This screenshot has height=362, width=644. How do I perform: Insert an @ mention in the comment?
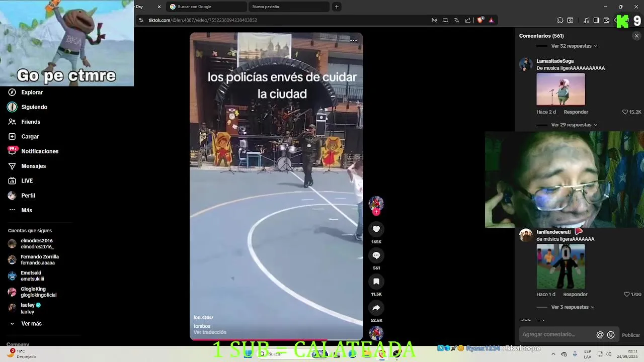click(x=600, y=335)
